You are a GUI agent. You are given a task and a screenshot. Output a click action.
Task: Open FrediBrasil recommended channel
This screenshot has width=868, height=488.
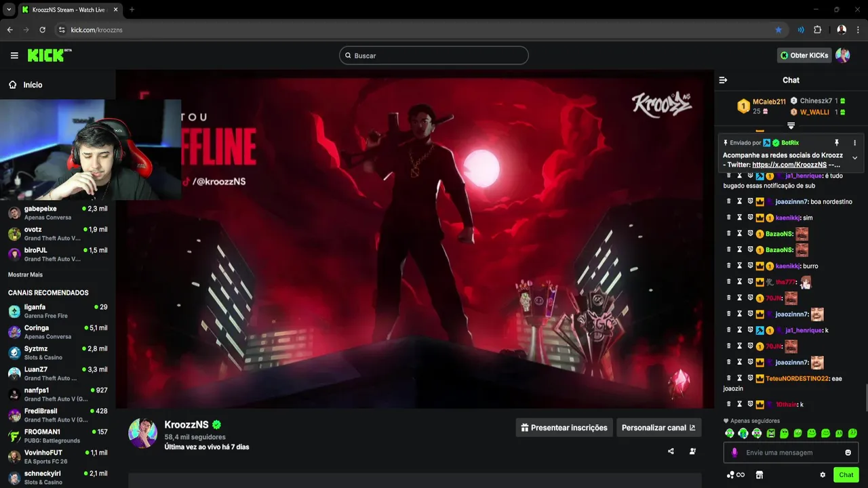pyautogui.click(x=58, y=415)
